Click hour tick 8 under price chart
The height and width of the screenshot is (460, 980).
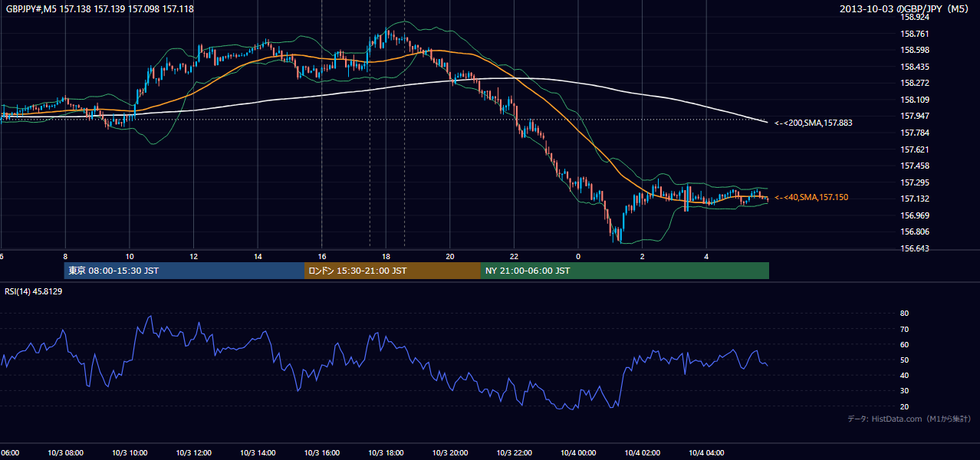pyautogui.click(x=65, y=257)
